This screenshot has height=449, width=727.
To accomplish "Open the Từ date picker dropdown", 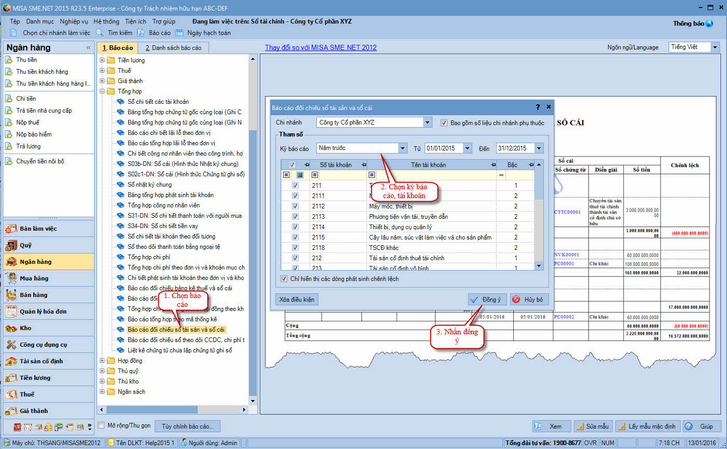I will coord(467,148).
